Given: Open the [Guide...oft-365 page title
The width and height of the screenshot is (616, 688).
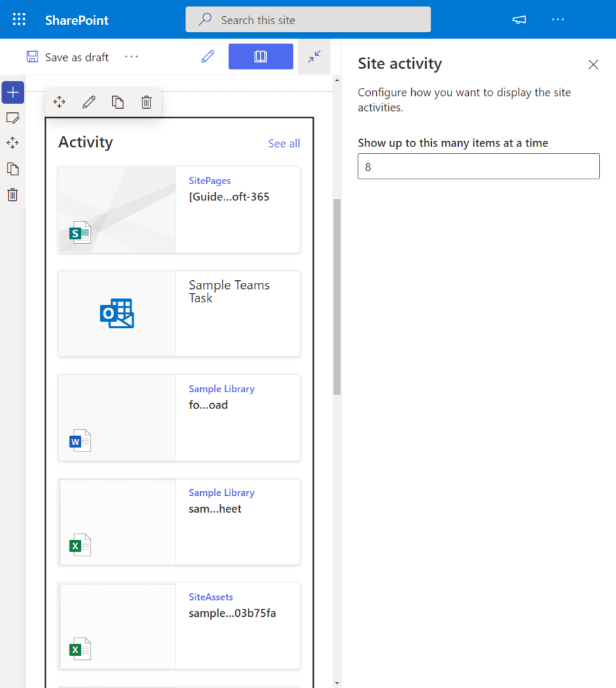Looking at the screenshot, I should (x=229, y=197).
